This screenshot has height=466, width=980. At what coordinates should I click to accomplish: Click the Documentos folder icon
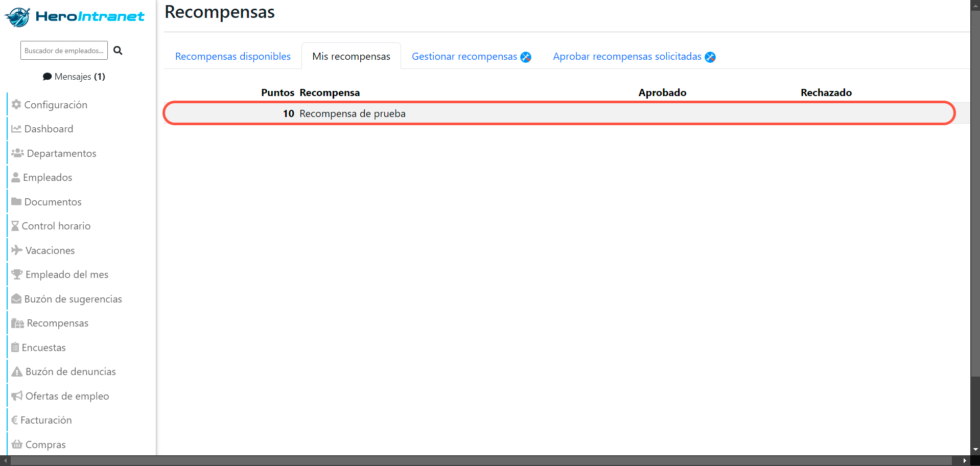click(x=16, y=201)
